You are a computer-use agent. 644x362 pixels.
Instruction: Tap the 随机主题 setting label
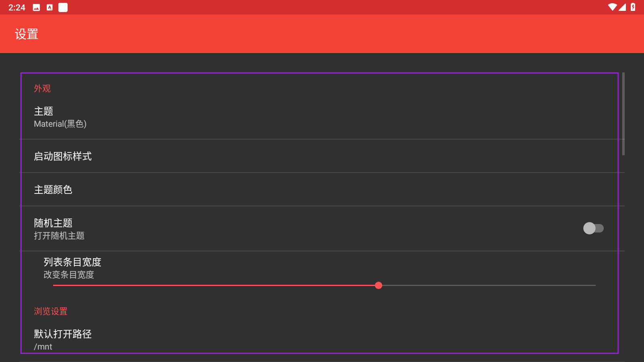(x=53, y=223)
